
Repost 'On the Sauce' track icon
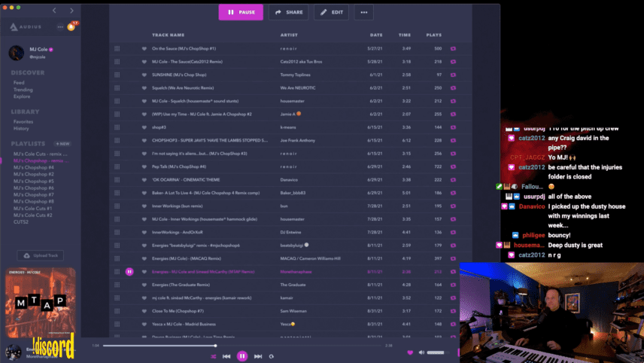tap(453, 48)
